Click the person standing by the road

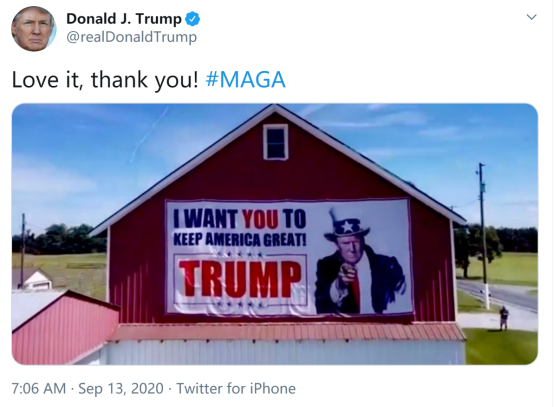click(504, 318)
